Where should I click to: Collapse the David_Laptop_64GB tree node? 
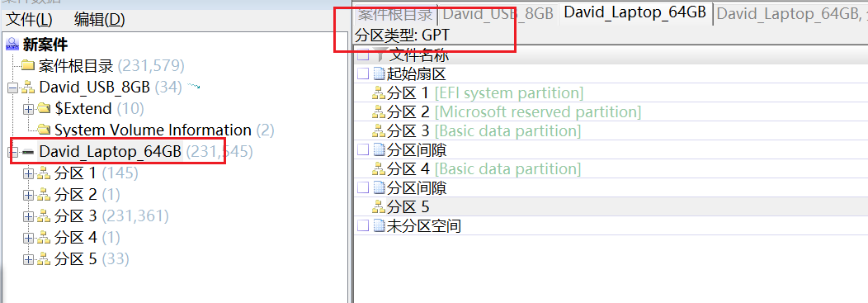[x=12, y=152]
